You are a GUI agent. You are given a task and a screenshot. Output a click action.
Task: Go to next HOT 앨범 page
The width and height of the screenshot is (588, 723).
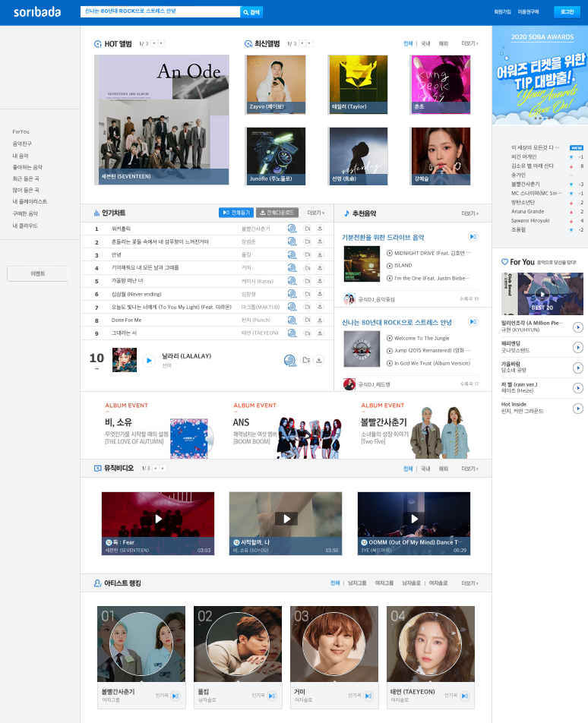(x=161, y=43)
